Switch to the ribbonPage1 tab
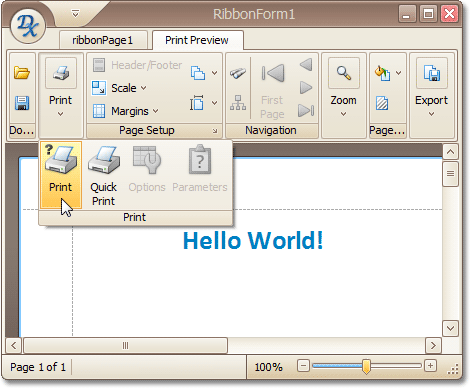This screenshot has width=470, height=388. coord(103,40)
